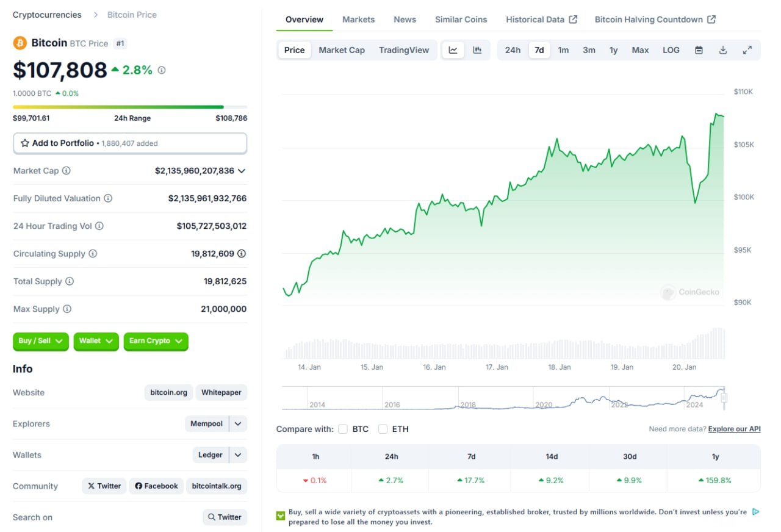Click the green broker ad logo icon

281,516
